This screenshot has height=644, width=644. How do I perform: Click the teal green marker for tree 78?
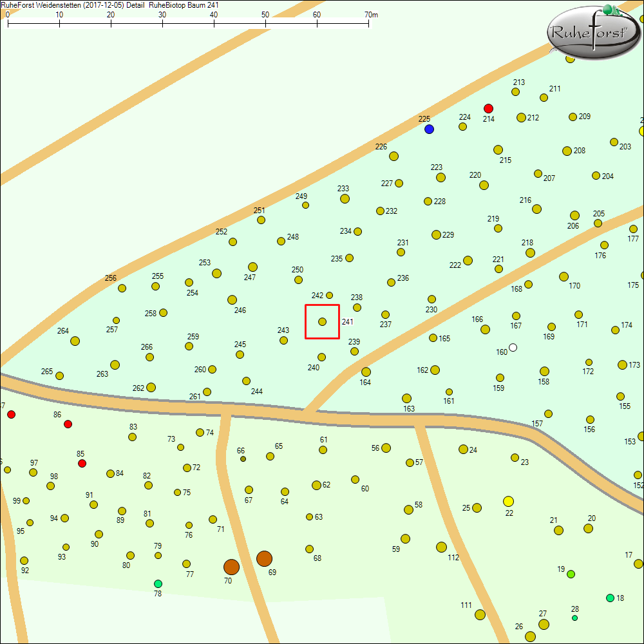[x=156, y=583]
